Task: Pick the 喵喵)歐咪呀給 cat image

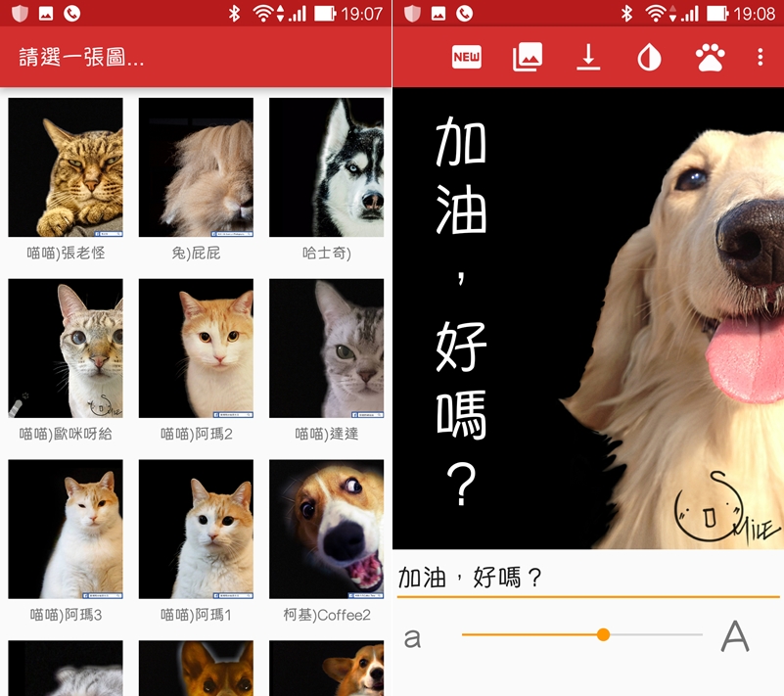Action: pyautogui.click(x=66, y=348)
